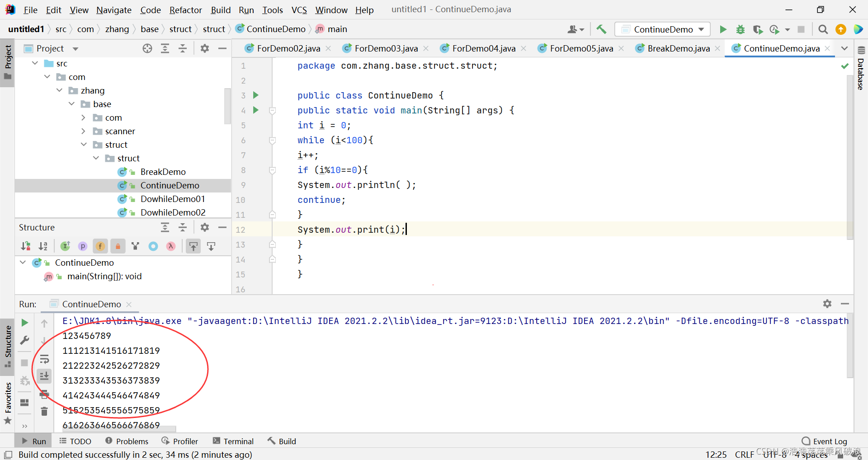Run ContinueDemo with green play icon
This screenshot has width=868, height=460.
pos(723,29)
